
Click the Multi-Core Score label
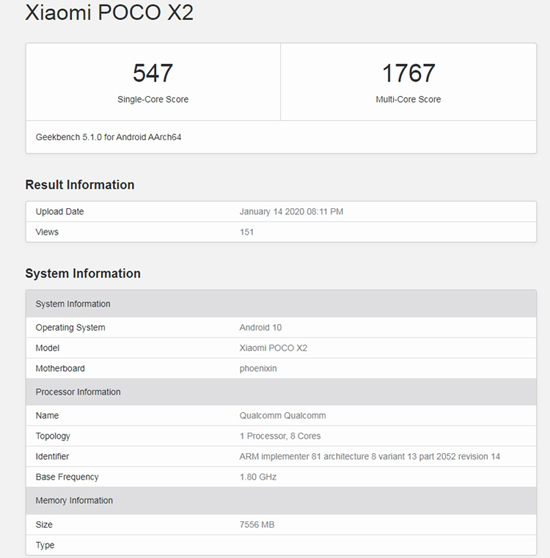pyautogui.click(x=408, y=99)
